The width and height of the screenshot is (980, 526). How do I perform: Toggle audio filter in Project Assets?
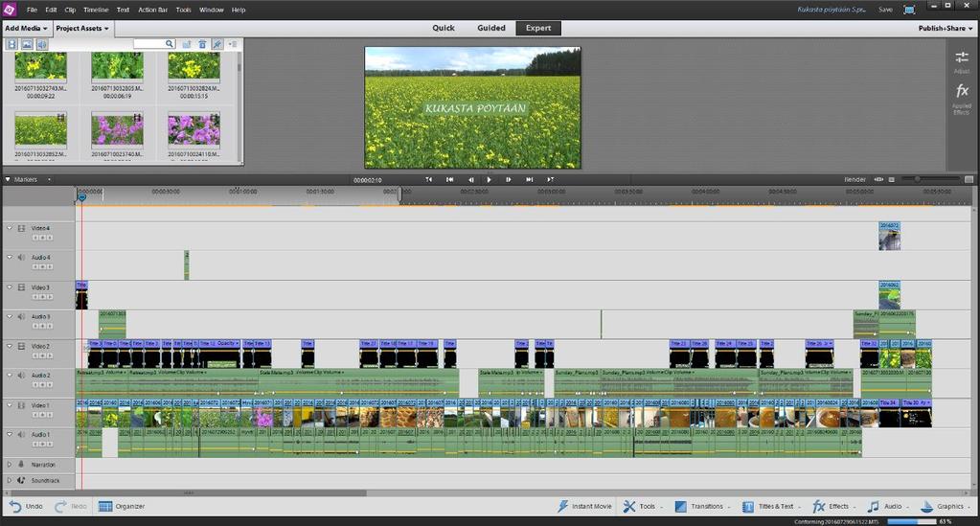(x=42, y=44)
